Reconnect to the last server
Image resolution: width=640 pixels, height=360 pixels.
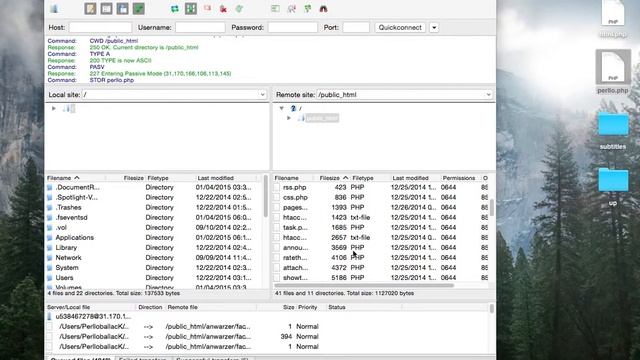tap(239, 9)
